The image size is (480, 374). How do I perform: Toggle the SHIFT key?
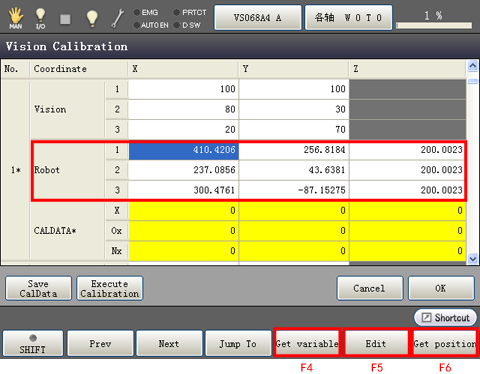(x=33, y=343)
